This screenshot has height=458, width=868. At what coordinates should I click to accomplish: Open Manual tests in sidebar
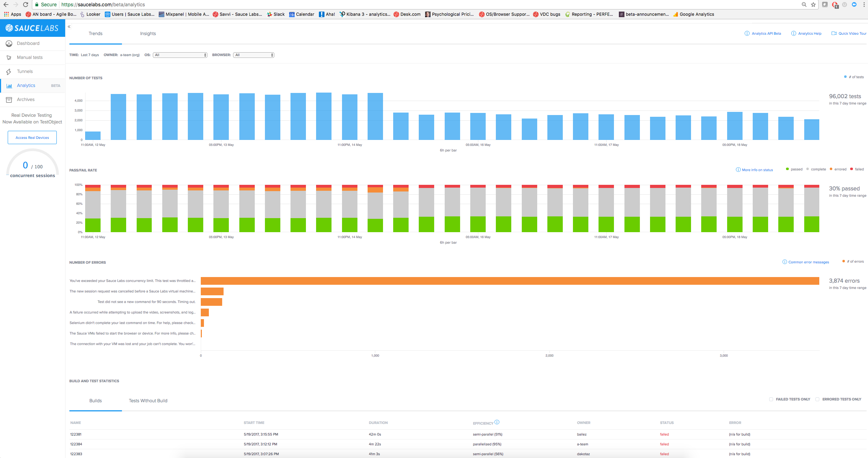tap(30, 58)
